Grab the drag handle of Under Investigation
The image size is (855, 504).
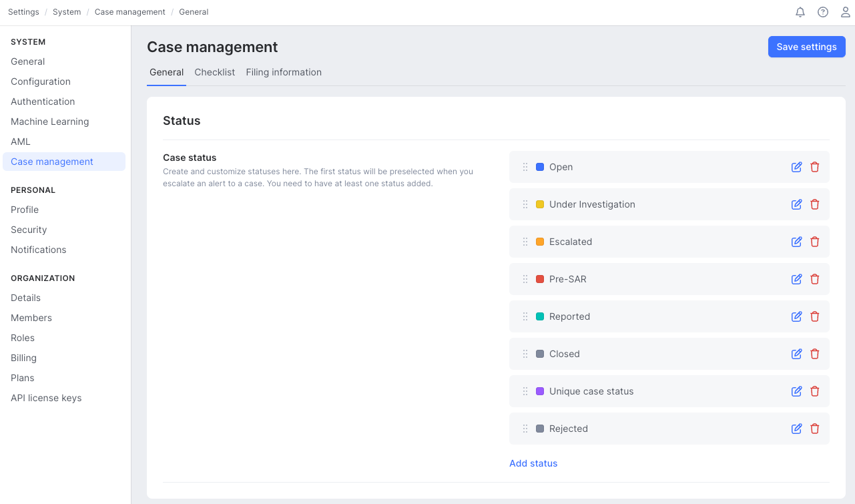525,204
